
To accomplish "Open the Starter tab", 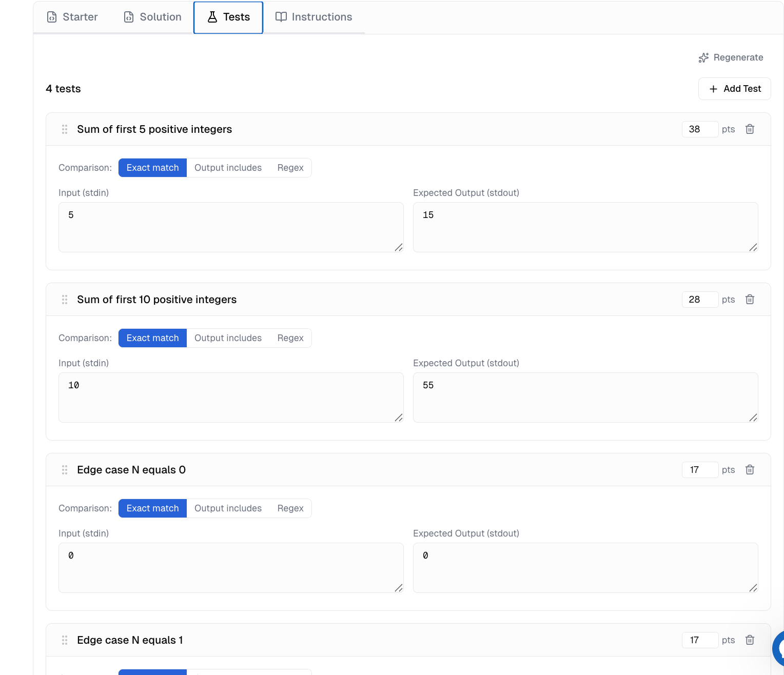I will (72, 17).
